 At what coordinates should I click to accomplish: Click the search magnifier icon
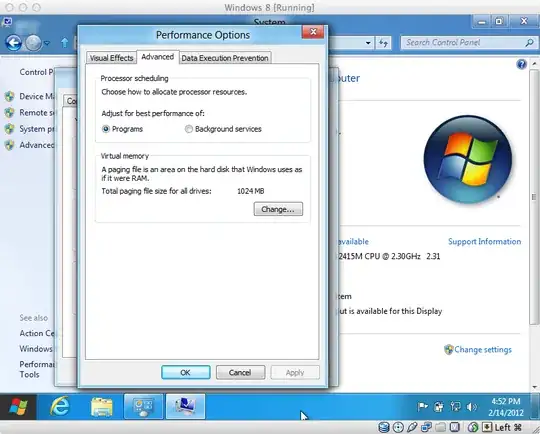[x=529, y=43]
